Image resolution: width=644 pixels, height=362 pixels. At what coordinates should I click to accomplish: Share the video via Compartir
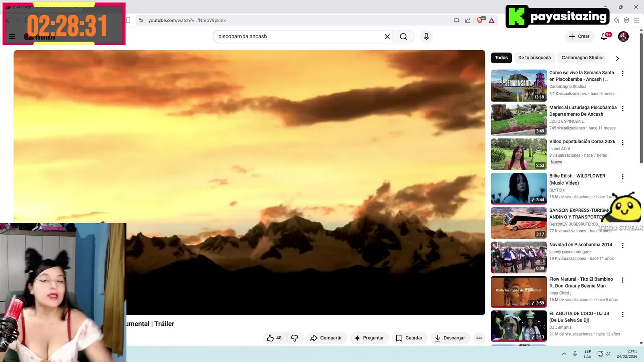click(326, 338)
